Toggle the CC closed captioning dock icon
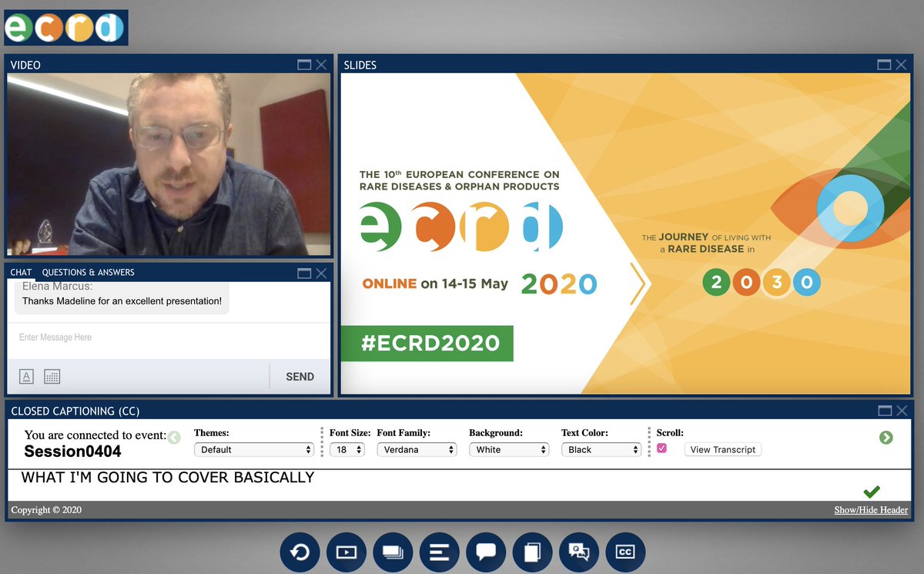 click(x=625, y=552)
